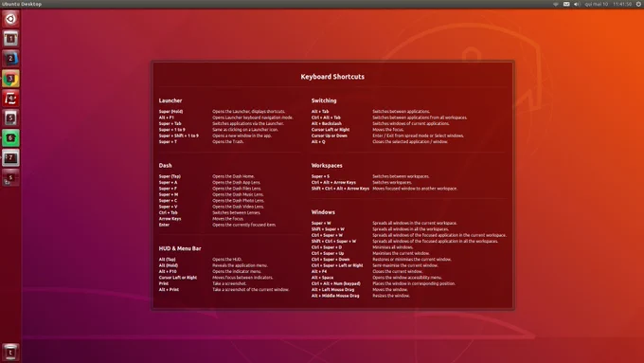Click "Opens the Dash Music Lens."
The height and width of the screenshot is (363, 644).
tap(238, 194)
